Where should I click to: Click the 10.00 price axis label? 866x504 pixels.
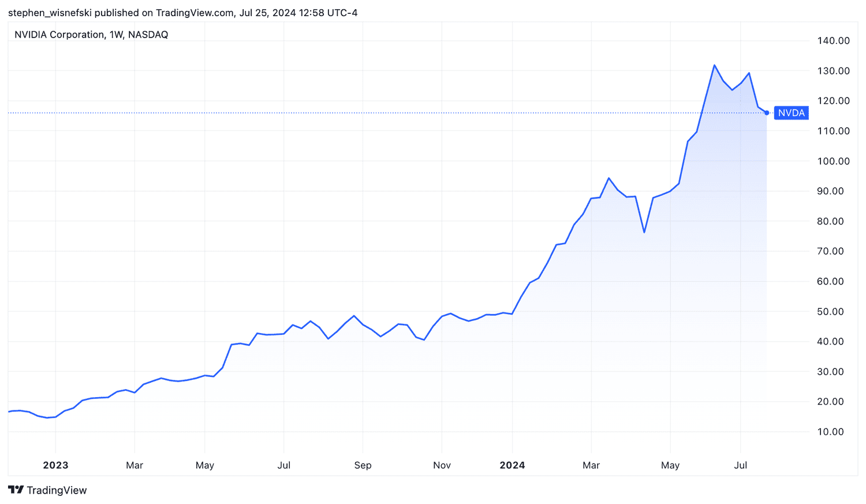pyautogui.click(x=830, y=431)
